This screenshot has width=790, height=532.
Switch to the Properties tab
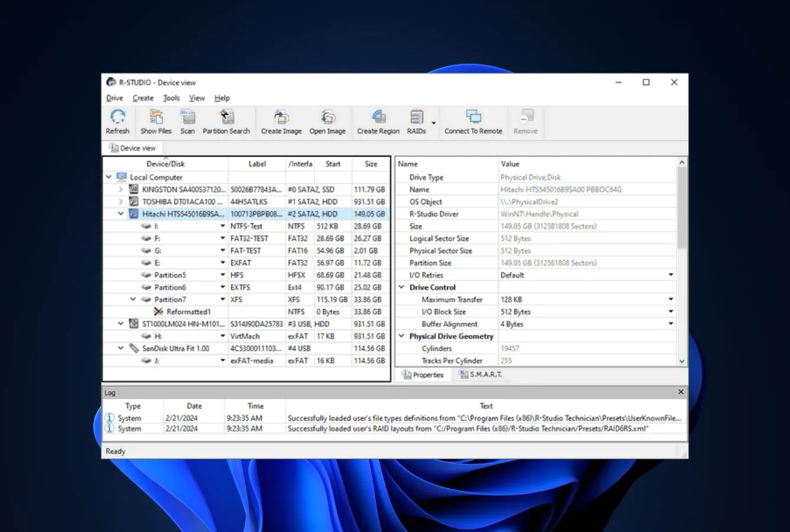[423, 375]
